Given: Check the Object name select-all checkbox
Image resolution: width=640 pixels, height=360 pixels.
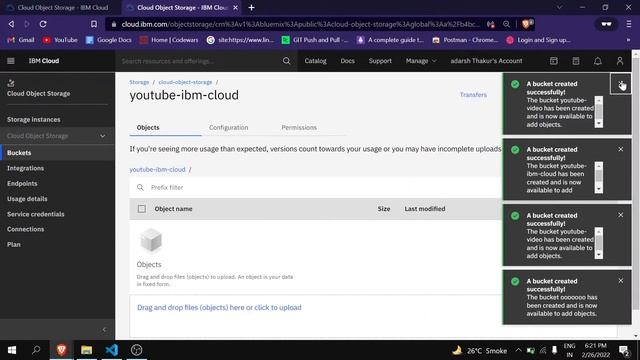Looking at the screenshot, I should [142, 209].
